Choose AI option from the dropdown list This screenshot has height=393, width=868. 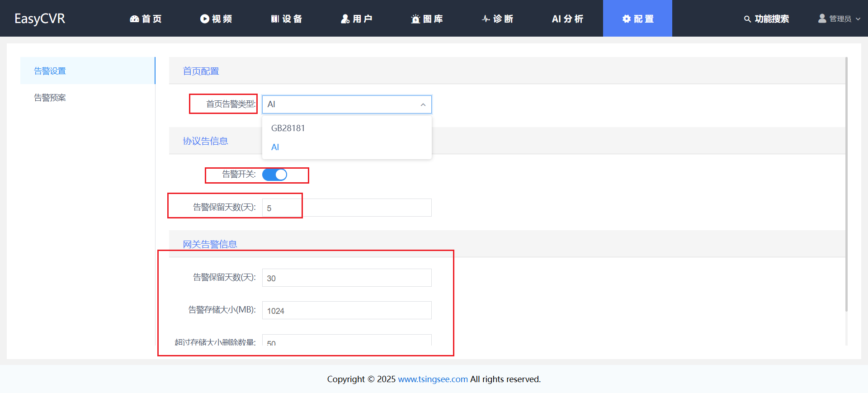[347, 147]
